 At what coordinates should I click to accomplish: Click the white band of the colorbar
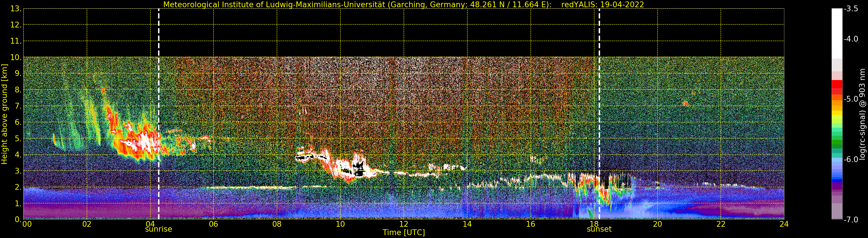(x=837, y=34)
